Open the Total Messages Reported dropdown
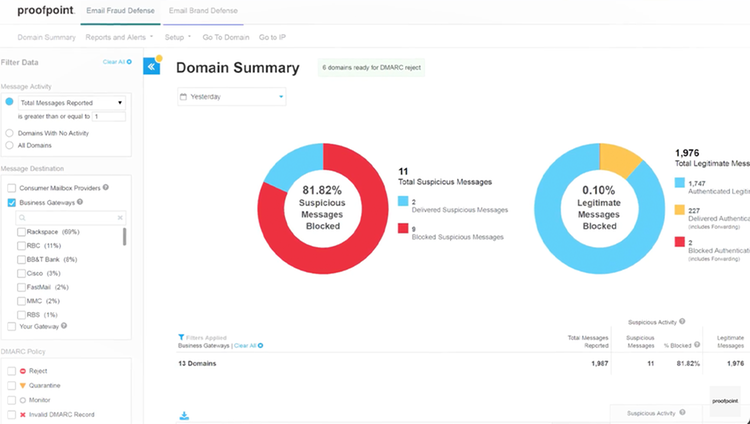The image size is (750, 424). tap(72, 103)
